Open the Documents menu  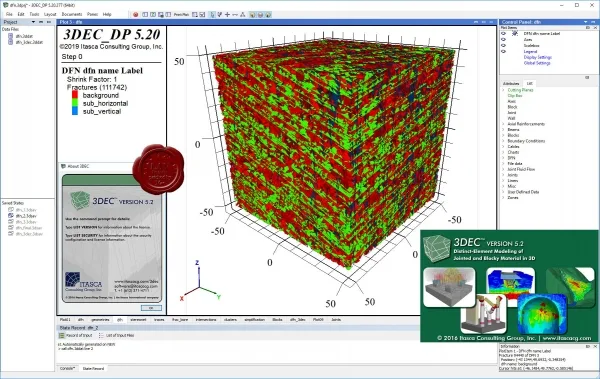[72, 14]
